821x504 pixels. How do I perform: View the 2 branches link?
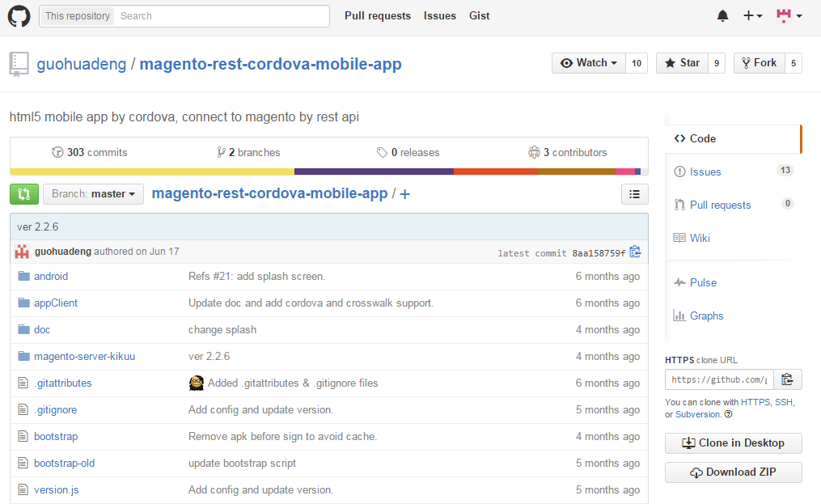248,152
